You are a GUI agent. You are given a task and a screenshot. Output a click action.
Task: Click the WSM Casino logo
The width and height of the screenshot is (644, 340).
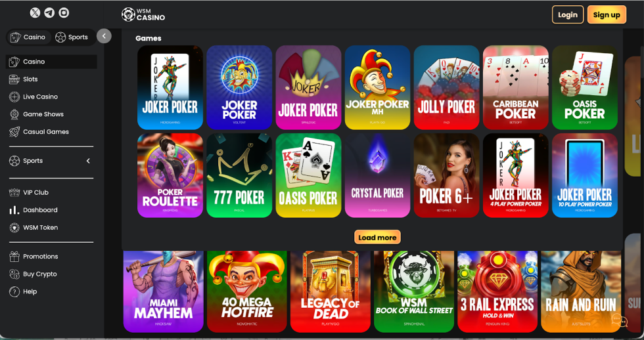tap(143, 14)
